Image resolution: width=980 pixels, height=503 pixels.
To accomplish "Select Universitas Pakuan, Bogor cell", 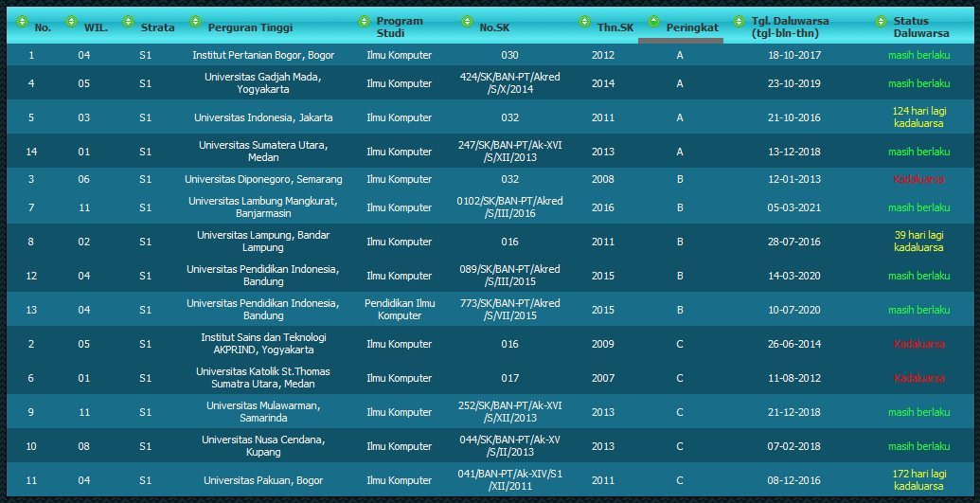I will pos(263,480).
